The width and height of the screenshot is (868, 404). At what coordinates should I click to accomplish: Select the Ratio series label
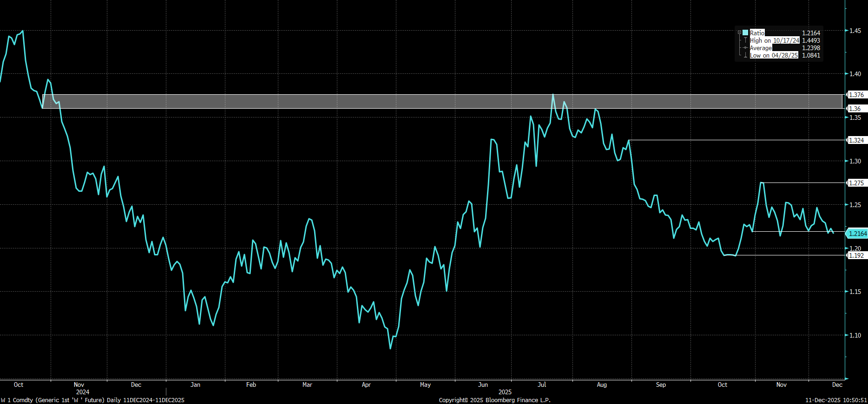pos(757,33)
